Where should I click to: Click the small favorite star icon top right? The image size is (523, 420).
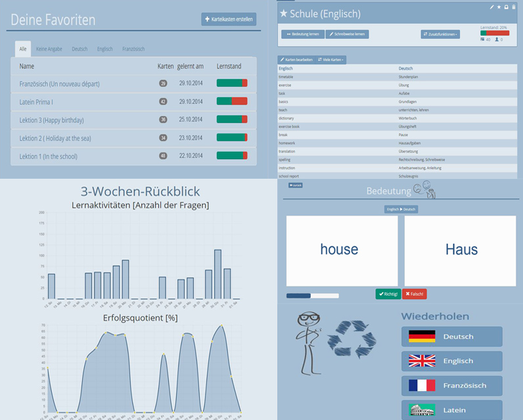499,7
